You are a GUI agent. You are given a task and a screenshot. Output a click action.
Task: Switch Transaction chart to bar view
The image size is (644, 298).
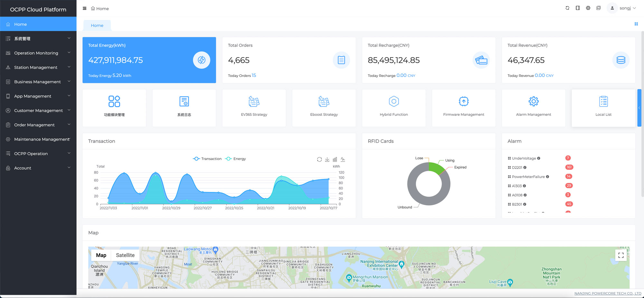(x=335, y=159)
